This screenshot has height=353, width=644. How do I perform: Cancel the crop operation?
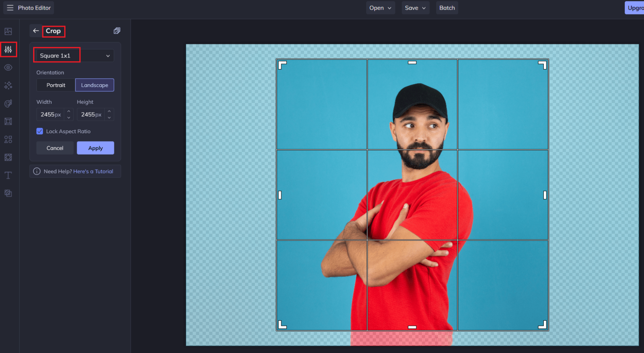click(55, 148)
